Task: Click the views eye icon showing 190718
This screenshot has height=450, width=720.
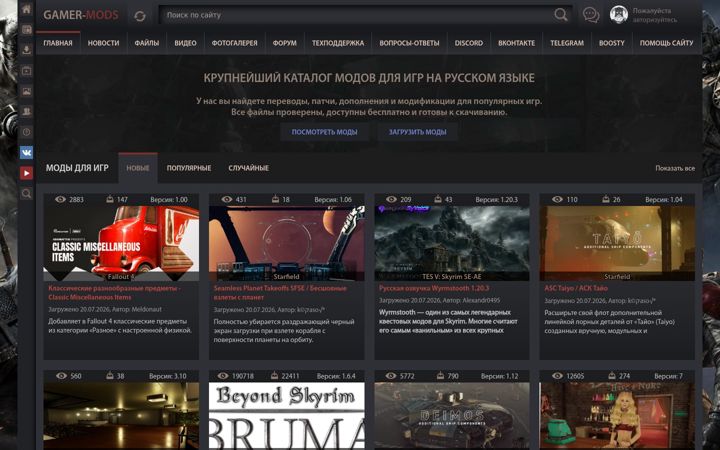Action: (223, 376)
